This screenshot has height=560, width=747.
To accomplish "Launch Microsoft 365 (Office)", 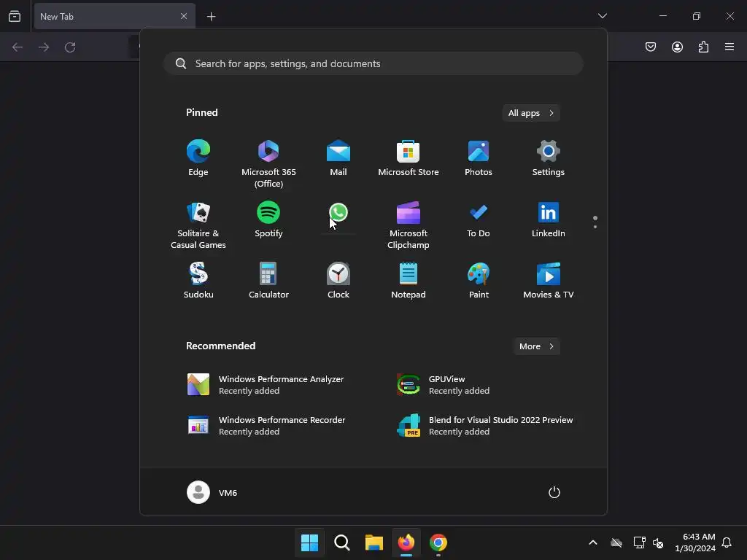I will [x=268, y=164].
